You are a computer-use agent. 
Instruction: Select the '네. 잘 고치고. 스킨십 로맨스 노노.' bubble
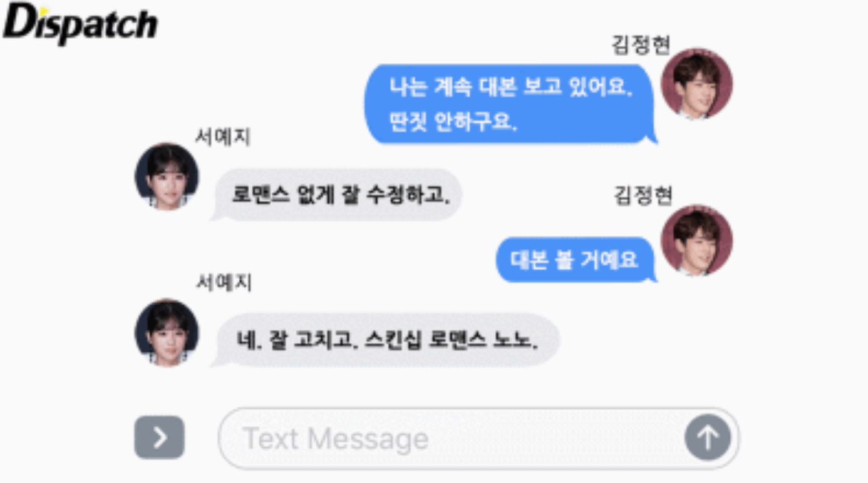tap(385, 340)
